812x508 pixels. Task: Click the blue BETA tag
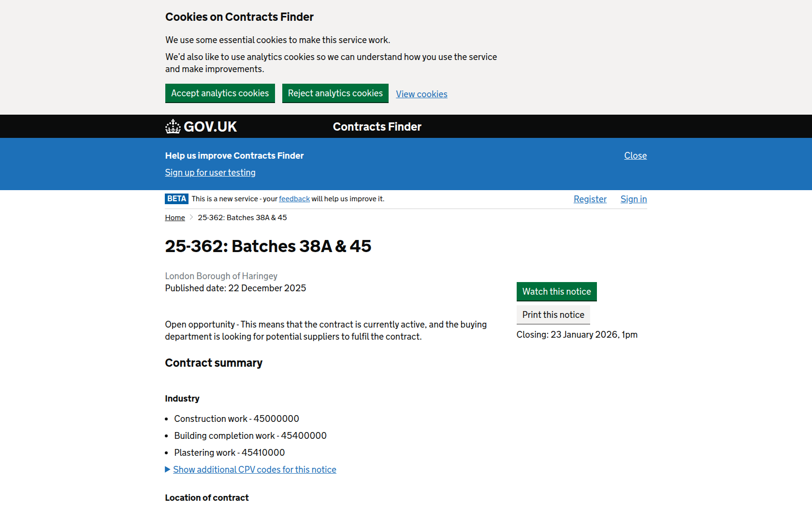point(176,199)
